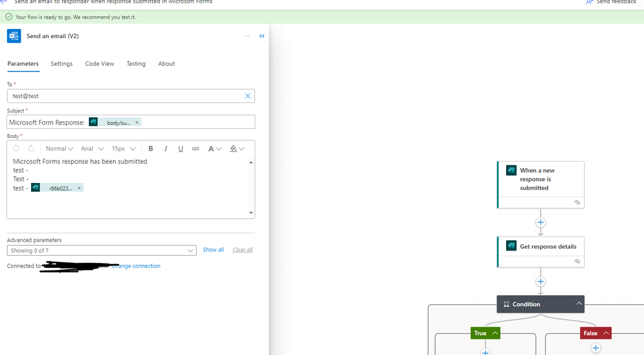
Task: Add step after Get response details
Action: (x=540, y=282)
